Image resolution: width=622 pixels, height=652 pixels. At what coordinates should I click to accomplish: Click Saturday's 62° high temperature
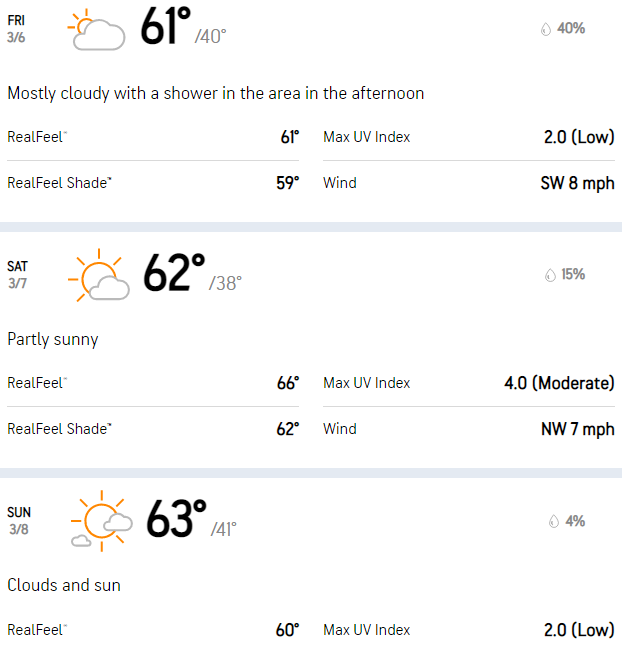[174, 273]
